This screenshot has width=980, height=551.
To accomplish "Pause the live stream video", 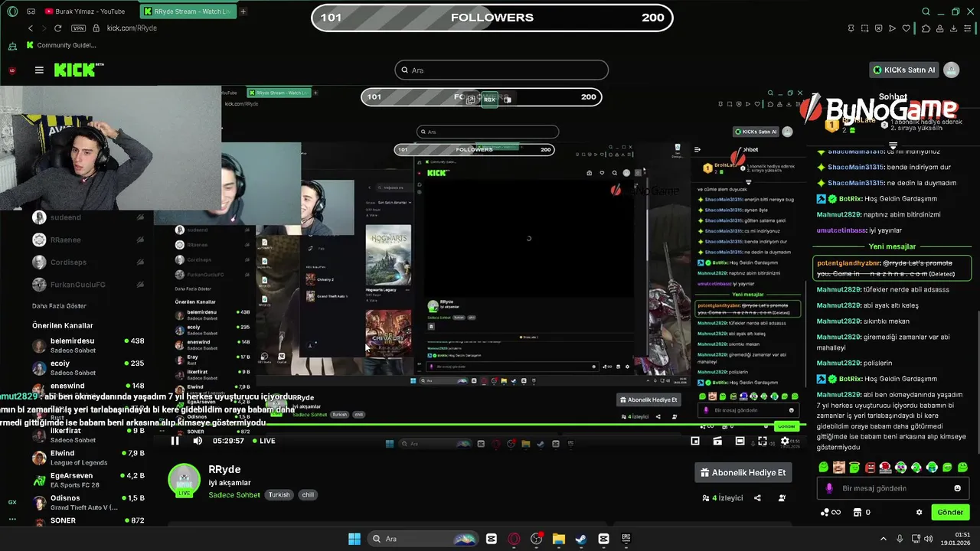I will coord(175,441).
